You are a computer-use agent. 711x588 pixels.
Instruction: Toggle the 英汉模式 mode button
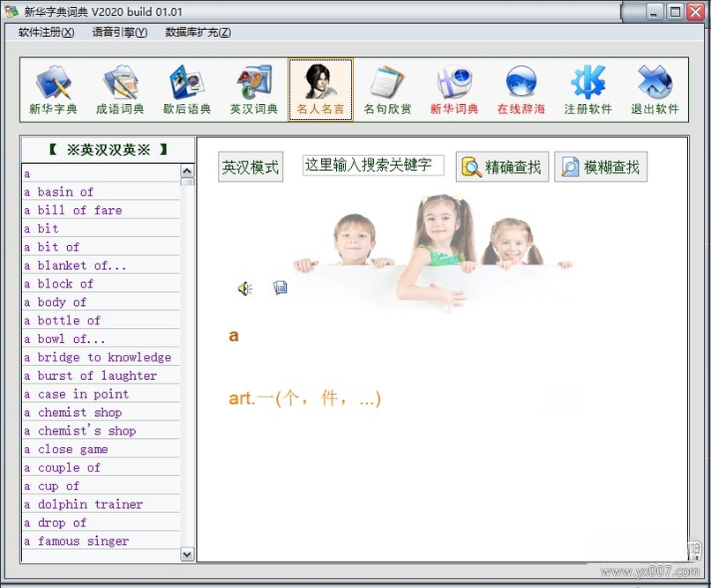click(251, 167)
